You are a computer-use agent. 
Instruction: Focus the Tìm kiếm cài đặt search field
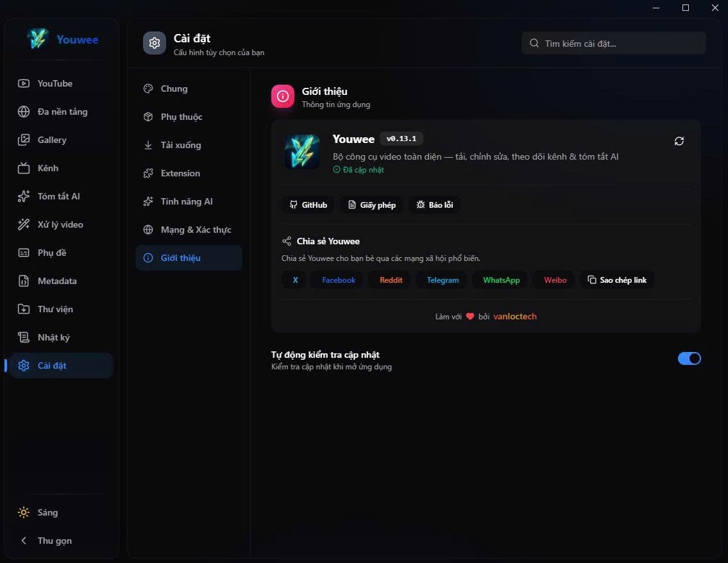(614, 44)
